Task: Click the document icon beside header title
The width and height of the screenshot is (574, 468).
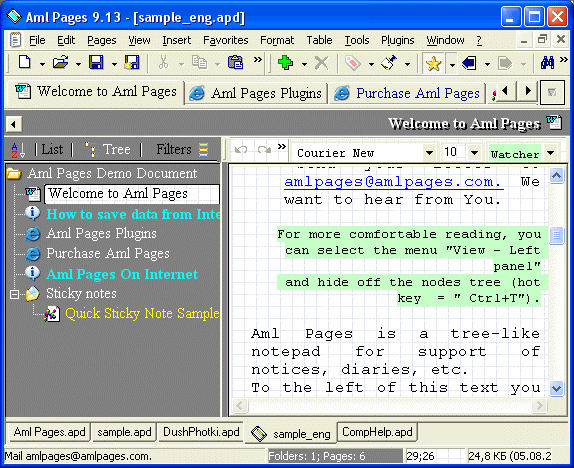Action: pyautogui.click(x=554, y=123)
